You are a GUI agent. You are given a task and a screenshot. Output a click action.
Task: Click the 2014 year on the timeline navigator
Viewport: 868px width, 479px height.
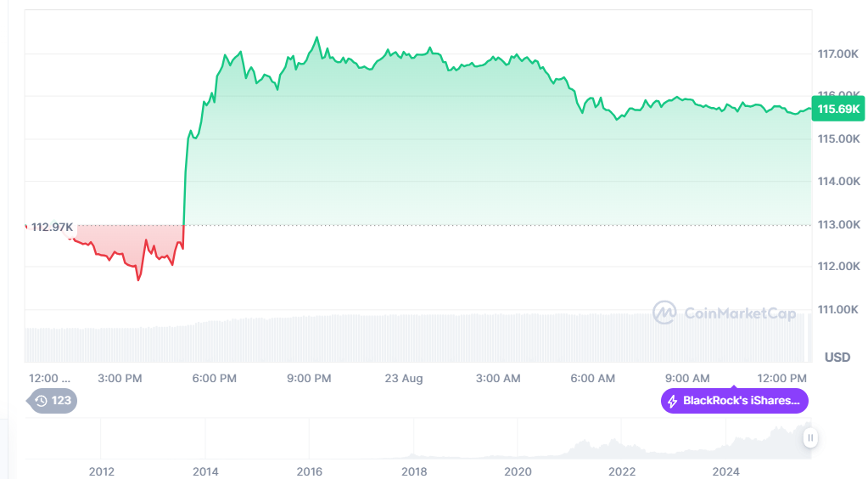pos(204,471)
